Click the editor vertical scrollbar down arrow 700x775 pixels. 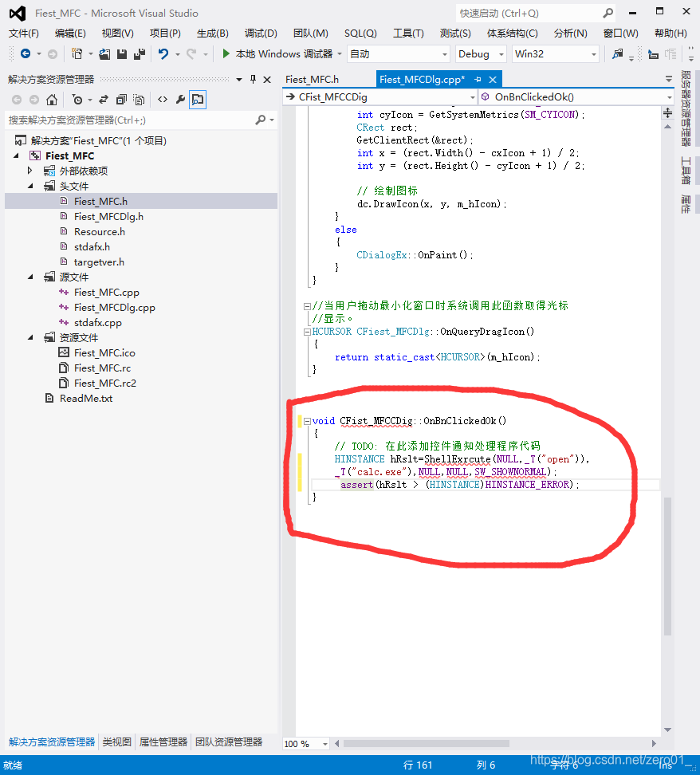pyautogui.click(x=667, y=730)
